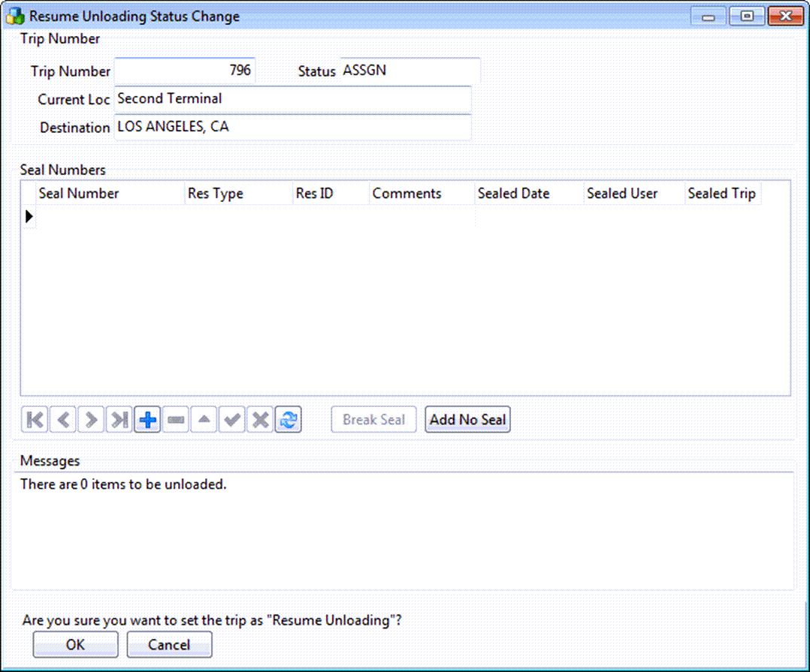Select the Comments column header
The image size is (810, 672).
point(422,194)
